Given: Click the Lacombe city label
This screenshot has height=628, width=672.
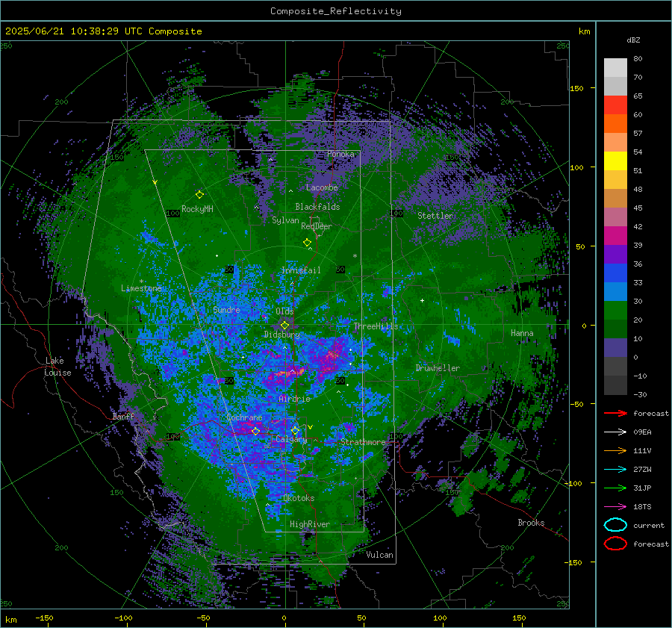Looking at the screenshot, I should click(x=322, y=187).
